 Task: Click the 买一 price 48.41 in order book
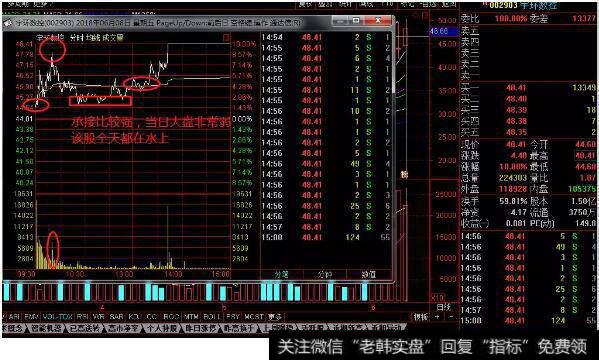(516, 88)
